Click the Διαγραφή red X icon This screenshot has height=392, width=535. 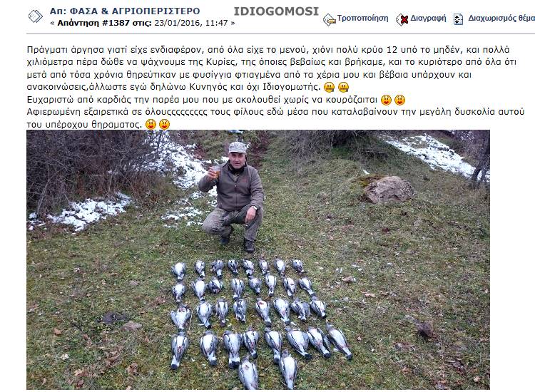402,19
